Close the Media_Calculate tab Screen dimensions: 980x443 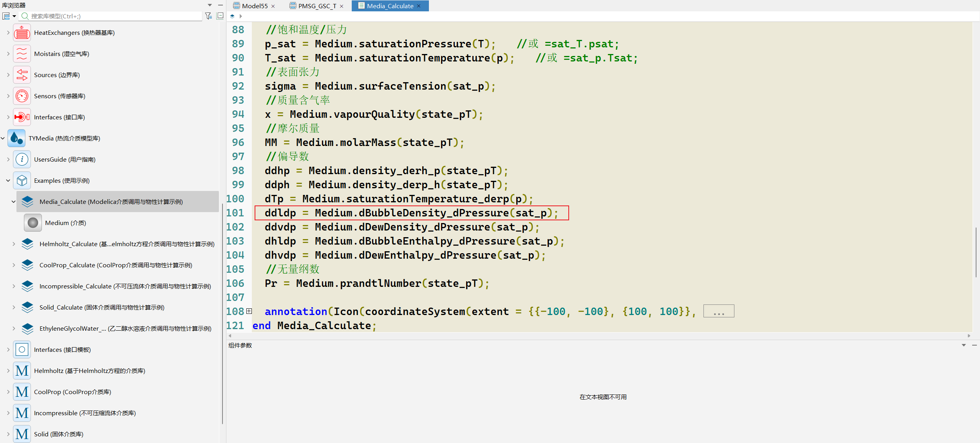[x=419, y=6]
